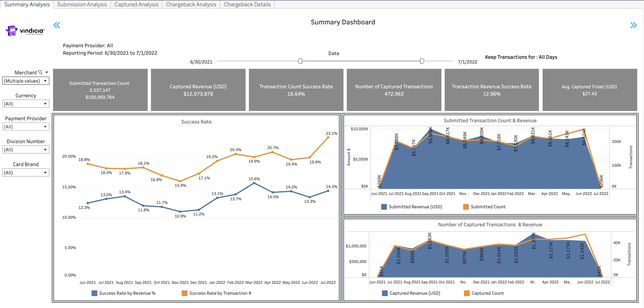This screenshot has width=644, height=308.
Task: Switch to Chargeback Details tab
Action: (x=247, y=5)
